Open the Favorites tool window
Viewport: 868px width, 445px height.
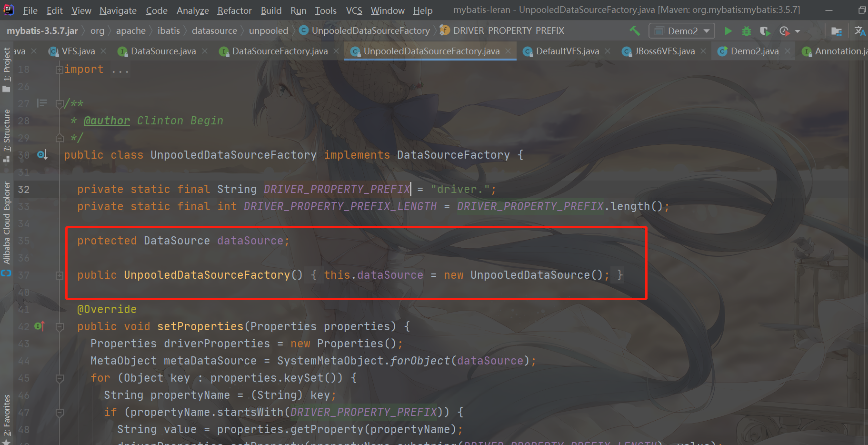pyautogui.click(x=6, y=419)
